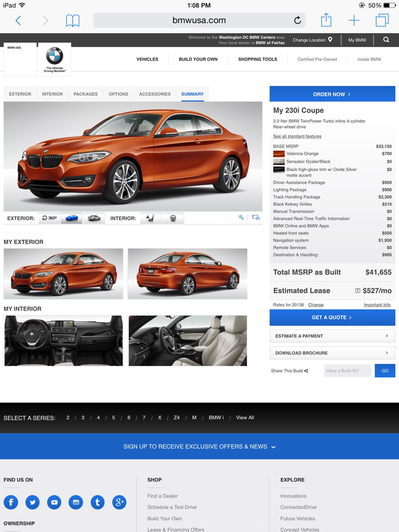Switch to the Exterior tab
The height and width of the screenshot is (532, 399).
pos(20,94)
